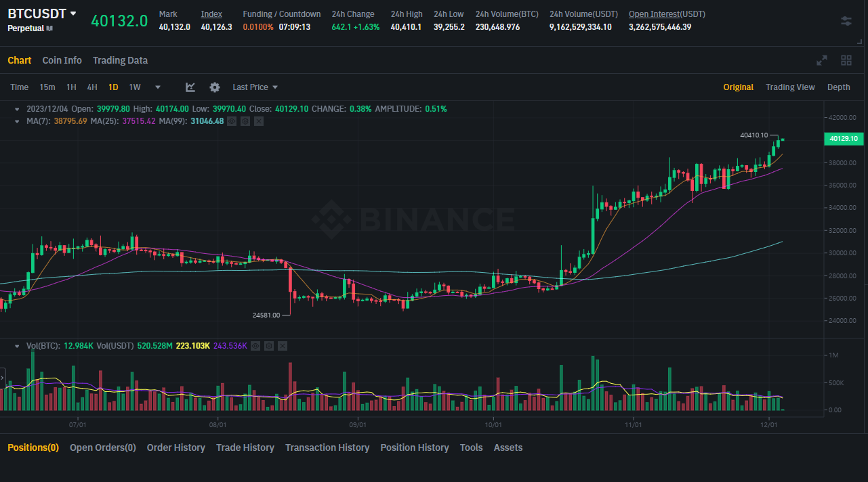868x482 pixels.
Task: Click the Mark price 40,132.0 value
Action: (175, 27)
